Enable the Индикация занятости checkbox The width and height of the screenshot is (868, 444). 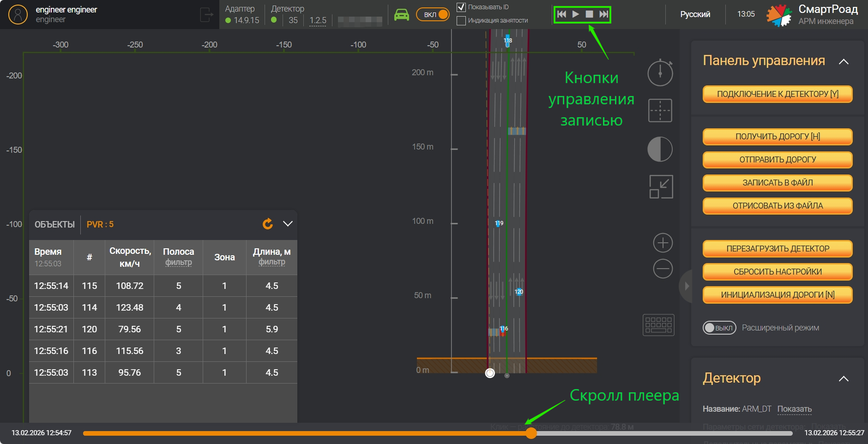click(x=461, y=21)
